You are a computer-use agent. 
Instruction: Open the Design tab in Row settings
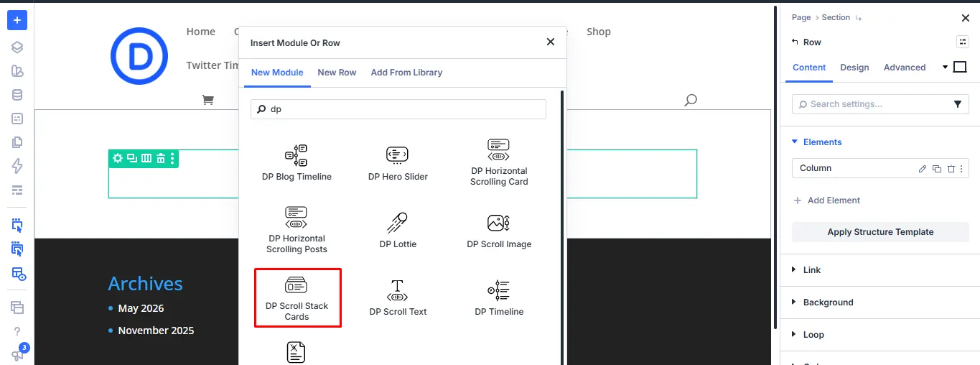coord(854,68)
